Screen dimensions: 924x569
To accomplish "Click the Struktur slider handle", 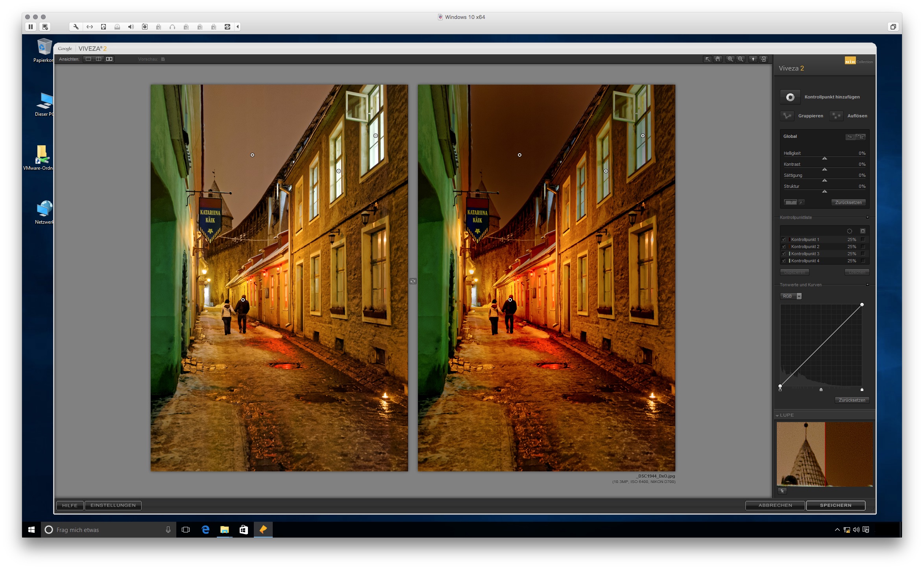I will click(824, 191).
